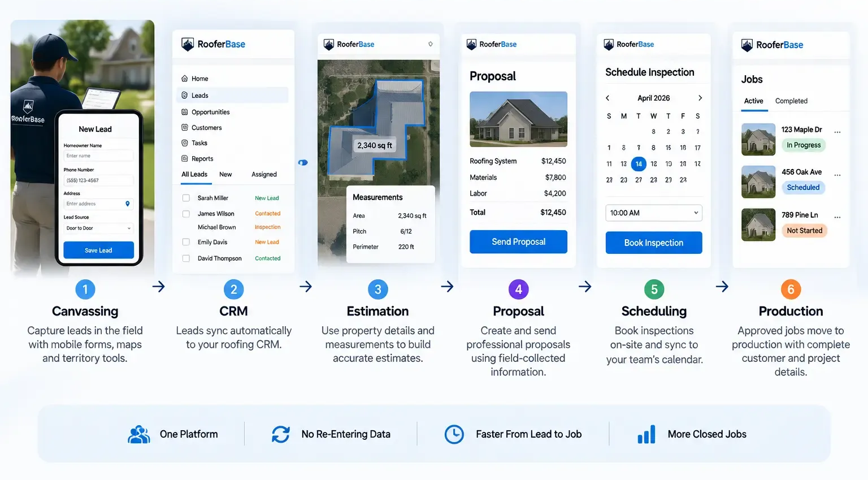Screen dimensions: 868x480
Task: Click the RooferBase logo above the Proposal heading
Action: (x=492, y=44)
